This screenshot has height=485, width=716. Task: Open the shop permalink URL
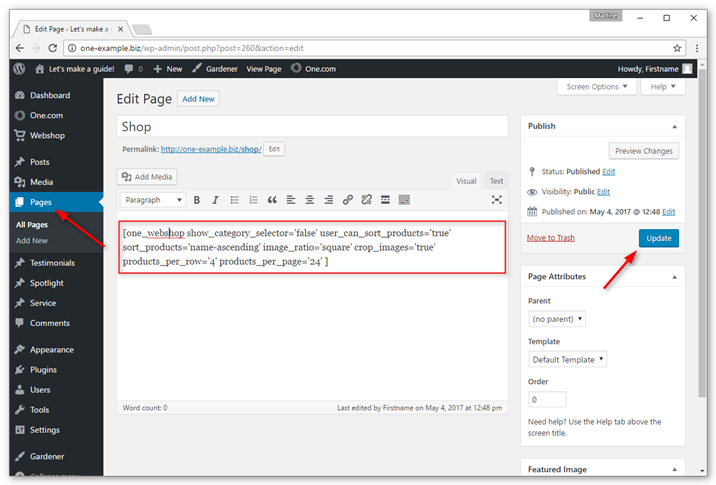tap(211, 149)
